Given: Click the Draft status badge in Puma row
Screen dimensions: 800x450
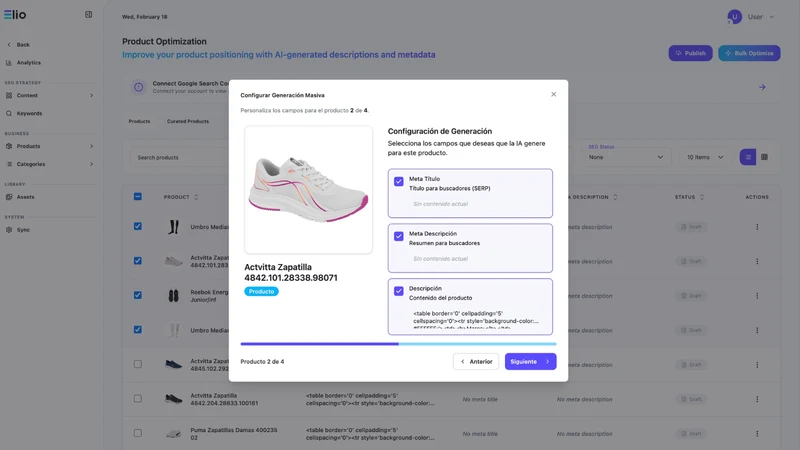Looking at the screenshot, I should [691, 434].
